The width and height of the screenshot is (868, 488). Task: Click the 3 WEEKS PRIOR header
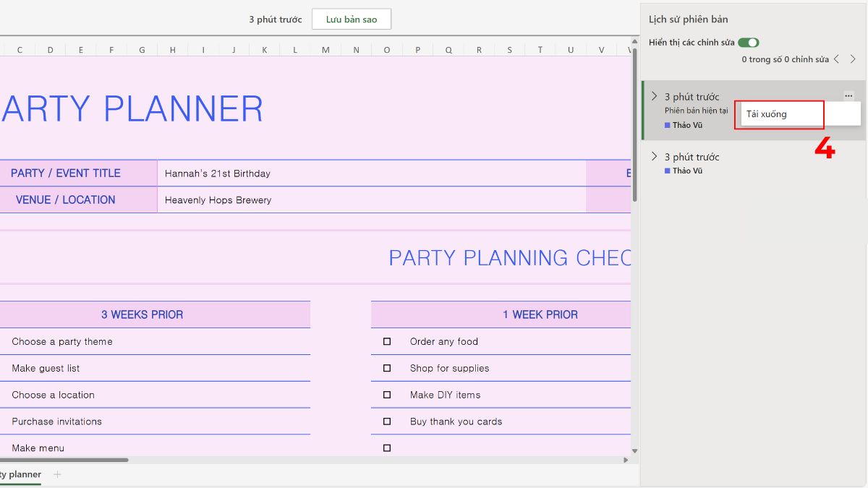[155, 314]
